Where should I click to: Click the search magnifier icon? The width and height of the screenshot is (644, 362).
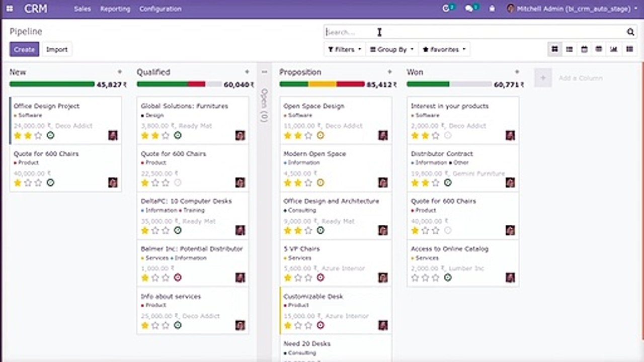tap(630, 32)
